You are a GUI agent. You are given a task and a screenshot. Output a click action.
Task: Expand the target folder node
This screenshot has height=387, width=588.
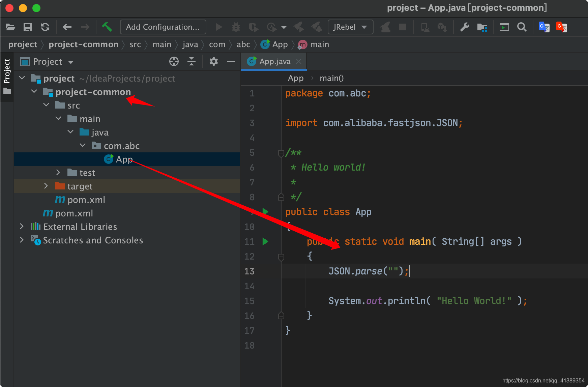pyautogui.click(x=46, y=186)
